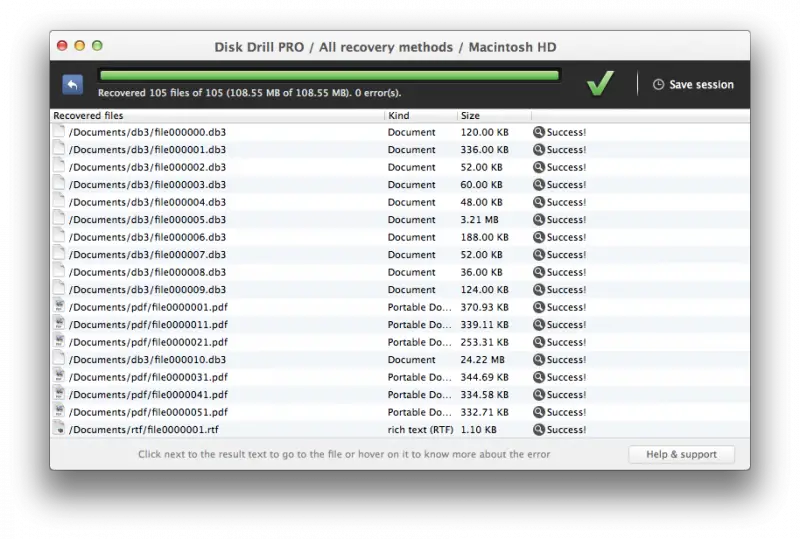Screen dimensions: 800x539
Task: Reveal file0000001.pdf using magnifier icon
Action: click(538, 307)
